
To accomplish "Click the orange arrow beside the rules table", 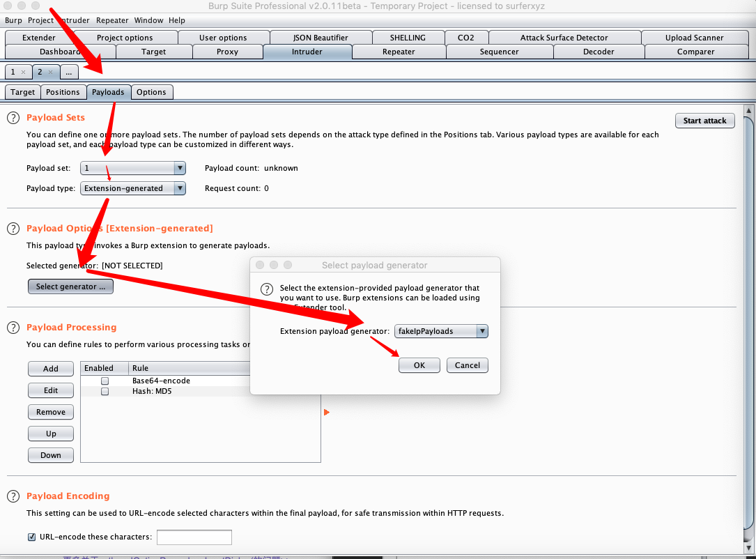I will click(326, 413).
